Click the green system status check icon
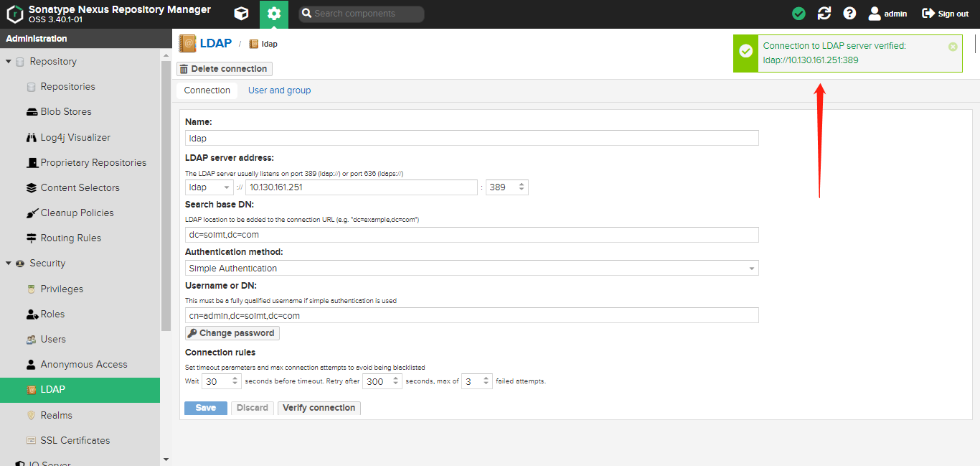 (x=798, y=14)
